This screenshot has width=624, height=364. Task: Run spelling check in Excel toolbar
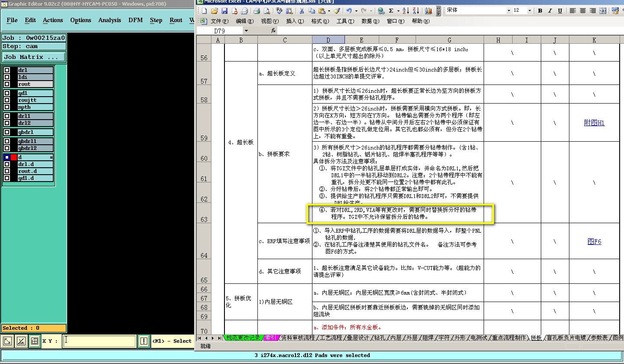(x=279, y=11)
